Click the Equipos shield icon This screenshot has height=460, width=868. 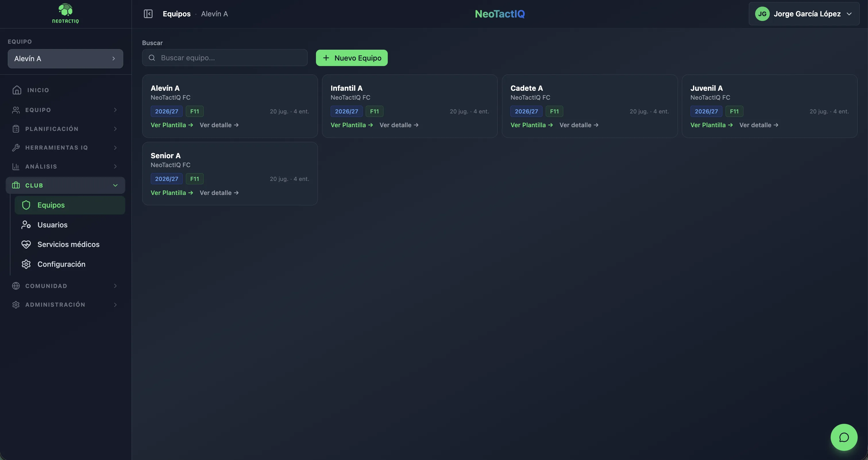[26, 205]
